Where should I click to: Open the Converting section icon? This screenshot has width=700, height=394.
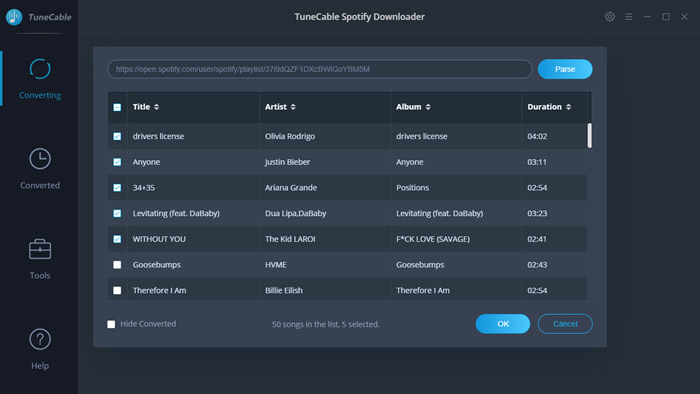coord(40,69)
